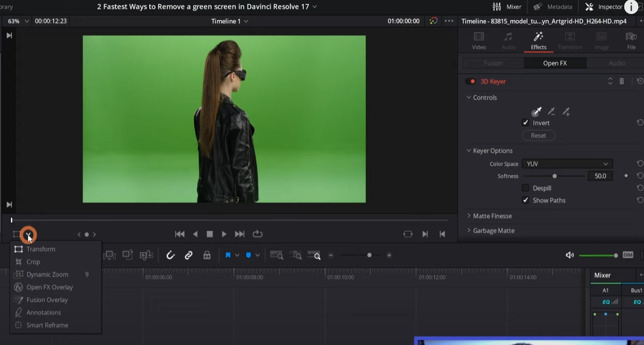The image size is (644, 345).
Task: Click the Softness slider handle
Action: point(555,176)
